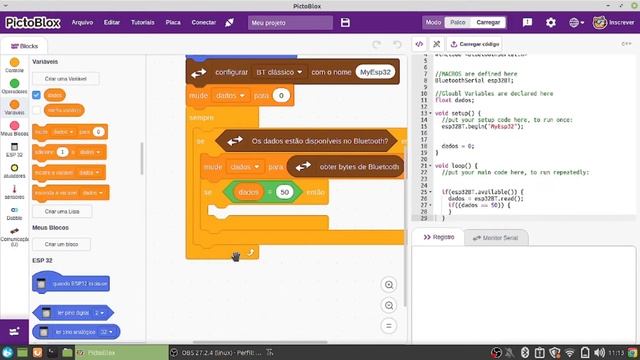Zoom in on the workspace
The width and height of the screenshot is (640, 360).
389,284
